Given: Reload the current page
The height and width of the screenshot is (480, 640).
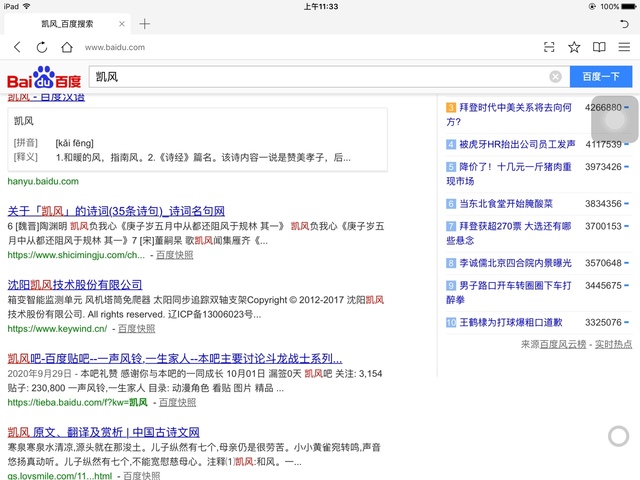Looking at the screenshot, I should coord(42,47).
